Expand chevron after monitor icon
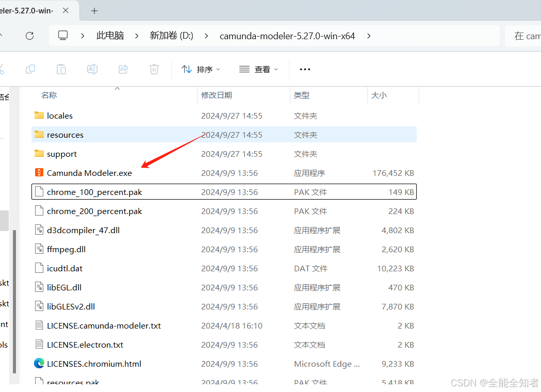Viewport: 541px width, 392px height. click(x=83, y=36)
